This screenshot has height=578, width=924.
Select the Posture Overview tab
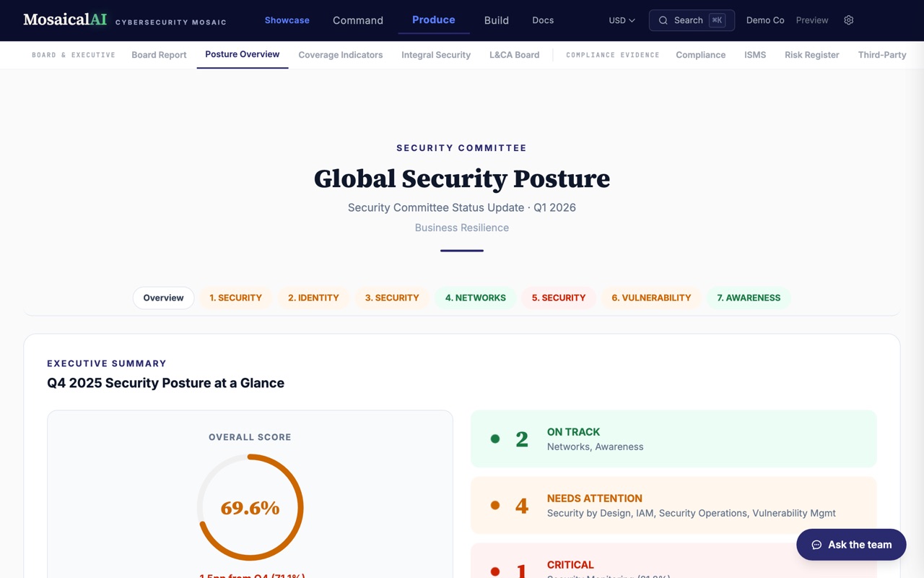(243, 54)
